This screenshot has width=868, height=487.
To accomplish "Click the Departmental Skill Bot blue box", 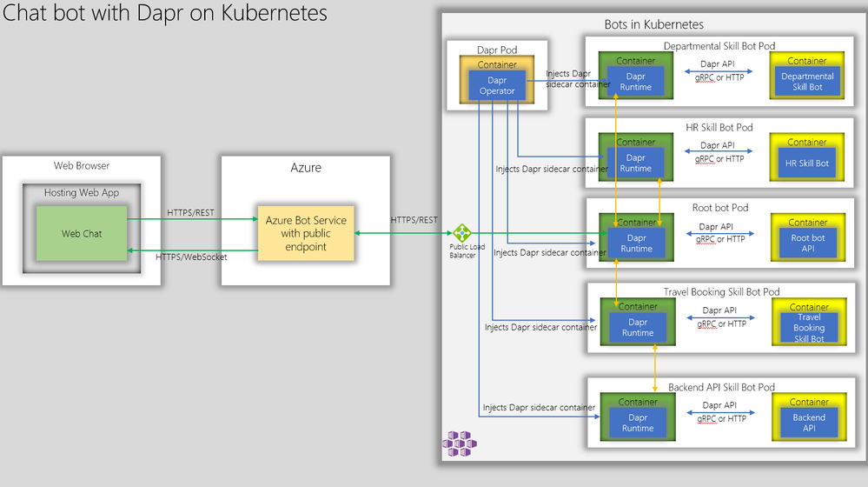I will 807,82.
